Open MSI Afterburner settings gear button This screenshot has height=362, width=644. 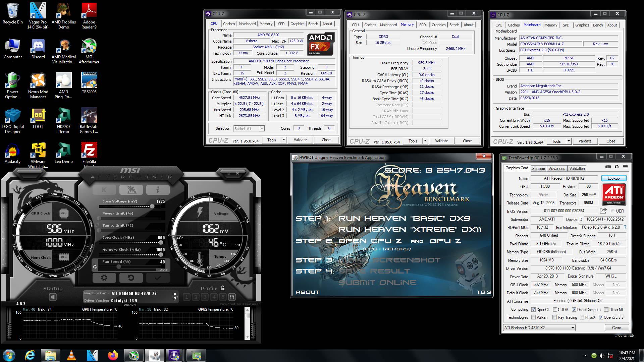pyautogui.click(x=104, y=278)
